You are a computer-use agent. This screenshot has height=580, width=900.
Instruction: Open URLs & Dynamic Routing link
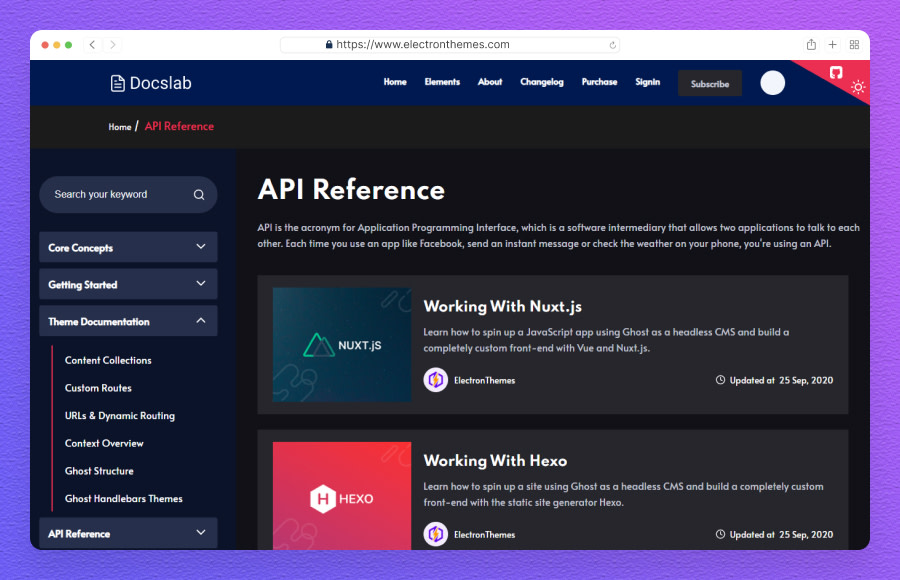(x=119, y=416)
